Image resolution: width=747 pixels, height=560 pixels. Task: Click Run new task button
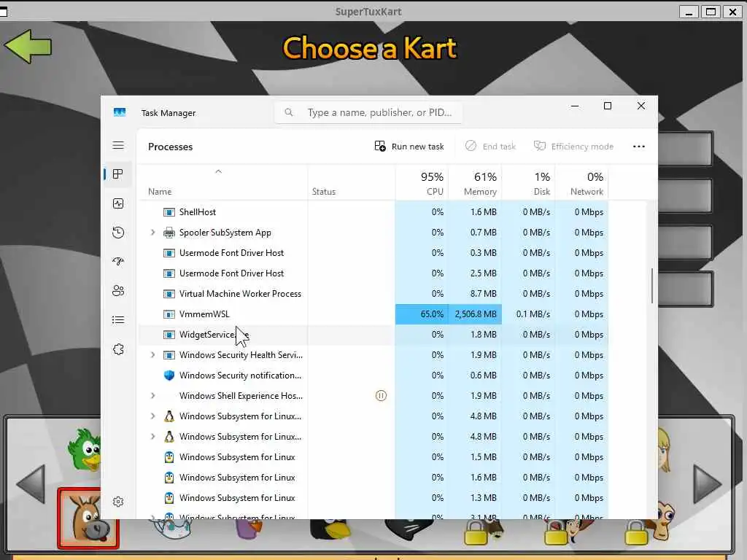tap(409, 146)
